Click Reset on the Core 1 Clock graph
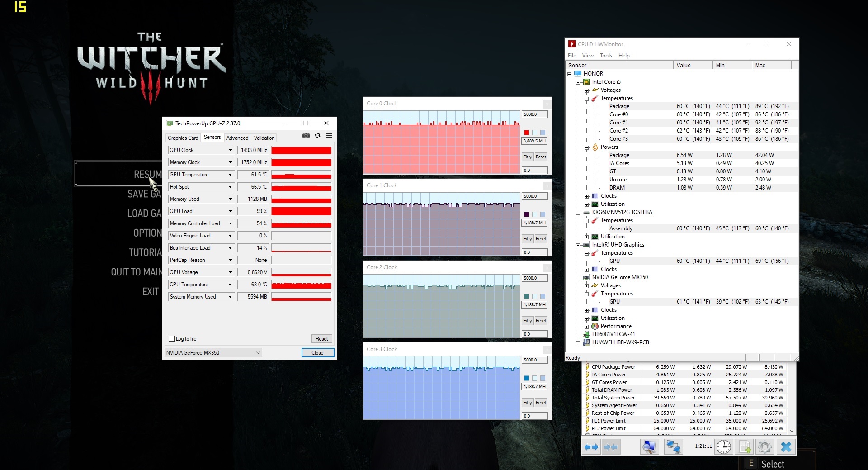868x470 pixels. [541, 239]
